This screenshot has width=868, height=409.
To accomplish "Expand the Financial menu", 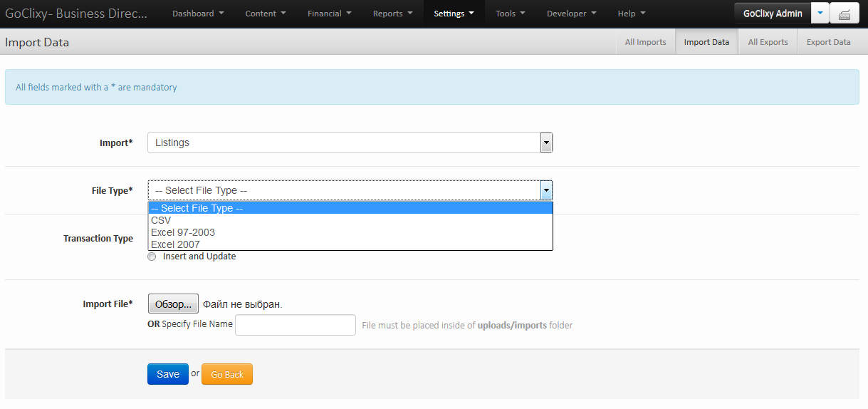I will pos(330,14).
